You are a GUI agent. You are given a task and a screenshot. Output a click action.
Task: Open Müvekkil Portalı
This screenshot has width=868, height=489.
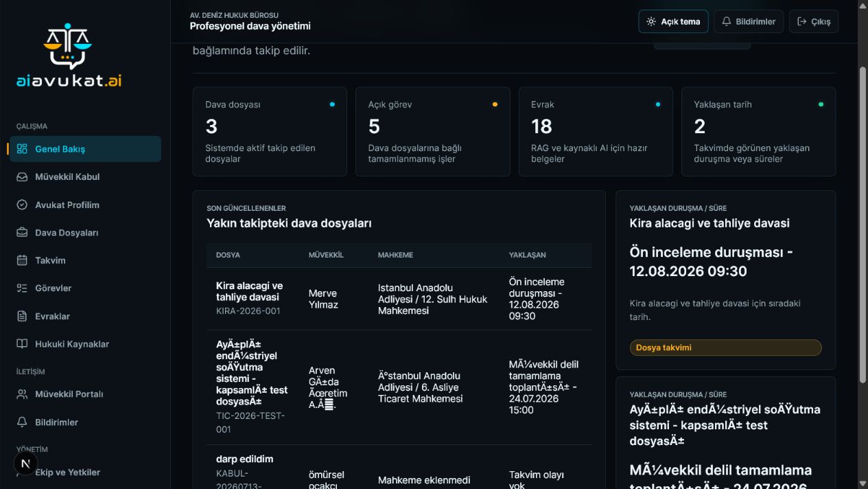(85, 394)
